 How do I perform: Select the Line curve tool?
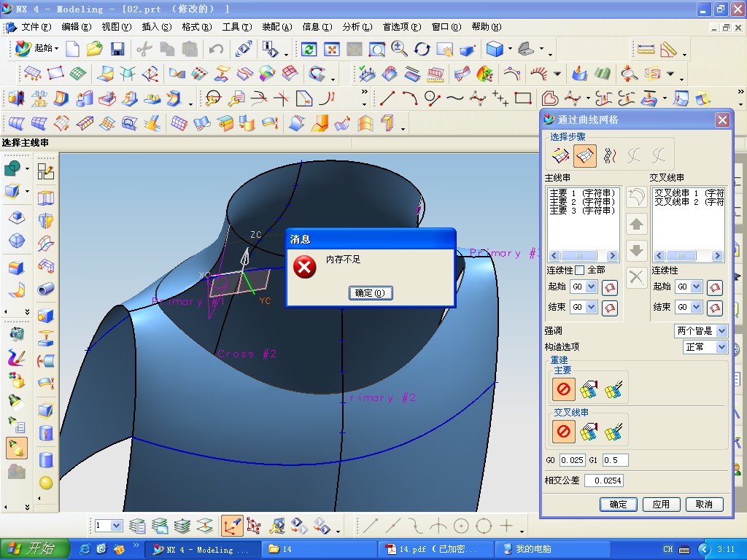coord(387,98)
